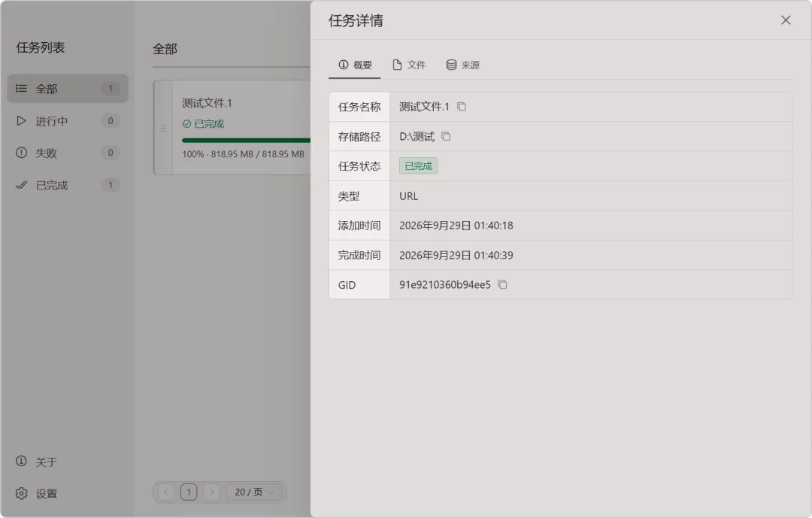Screen dimensions: 812x518
Task: Close the 任务详情 panel
Action: [786, 20]
